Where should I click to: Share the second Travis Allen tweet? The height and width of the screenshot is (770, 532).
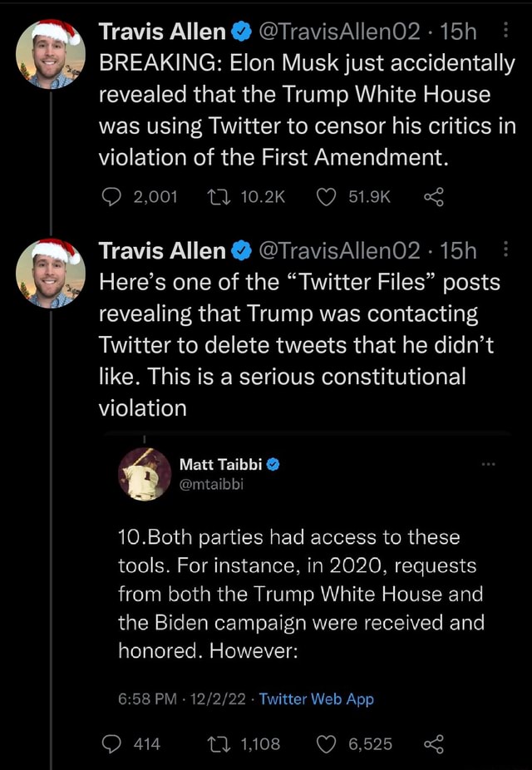point(433,743)
